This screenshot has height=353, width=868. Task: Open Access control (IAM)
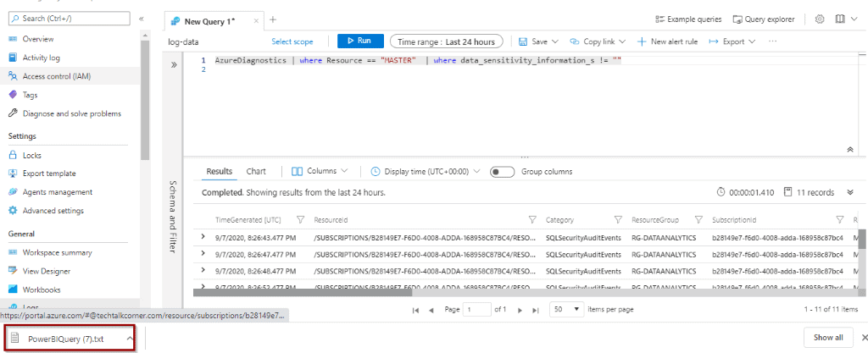(x=57, y=76)
